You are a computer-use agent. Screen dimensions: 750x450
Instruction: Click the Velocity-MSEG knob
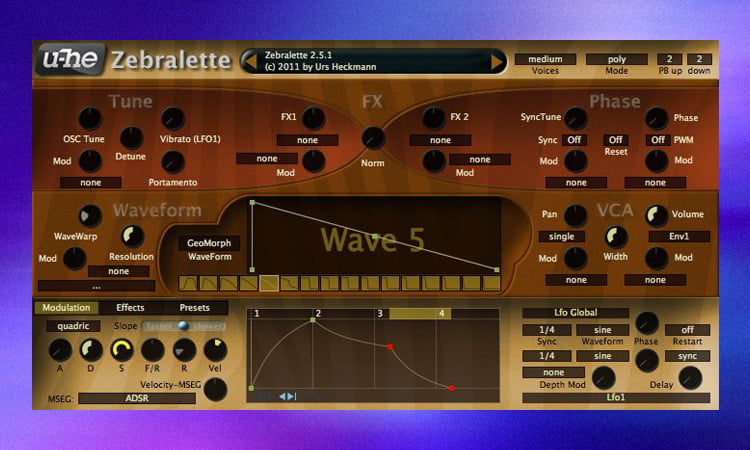click(x=215, y=389)
